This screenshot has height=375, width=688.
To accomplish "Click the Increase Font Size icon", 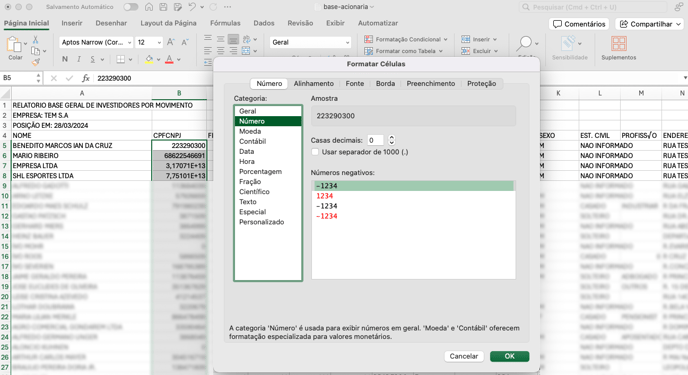I will pos(171,42).
